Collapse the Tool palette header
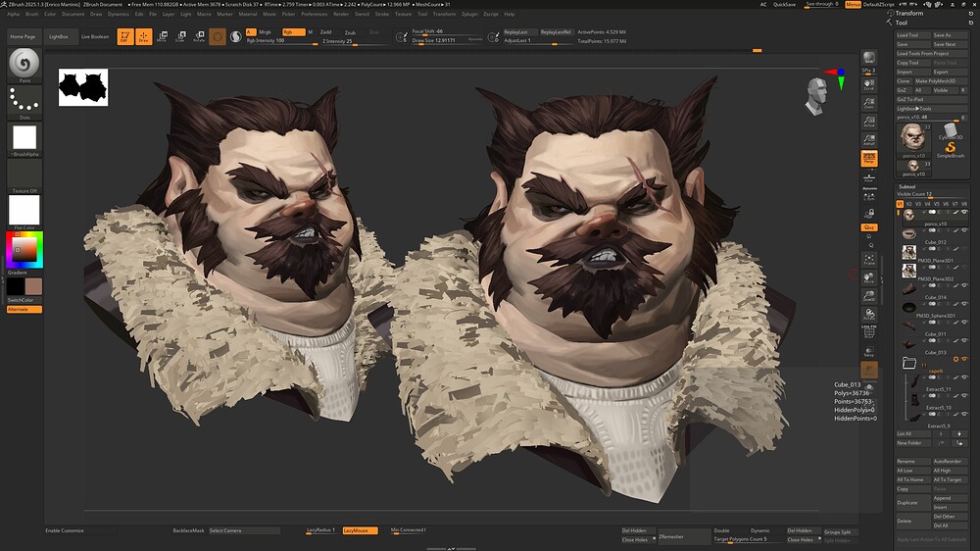The height and width of the screenshot is (551, 980). click(901, 23)
